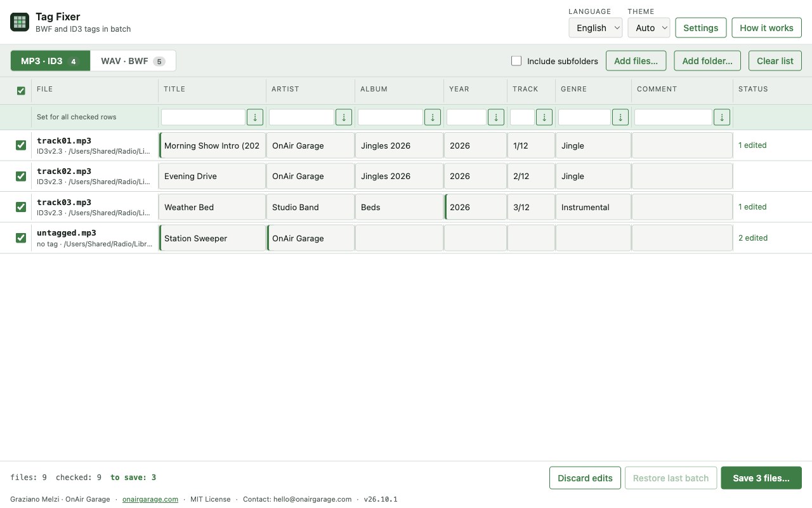812x508 pixels.
Task: Apply Year value to all checked rows
Action: [x=496, y=117]
